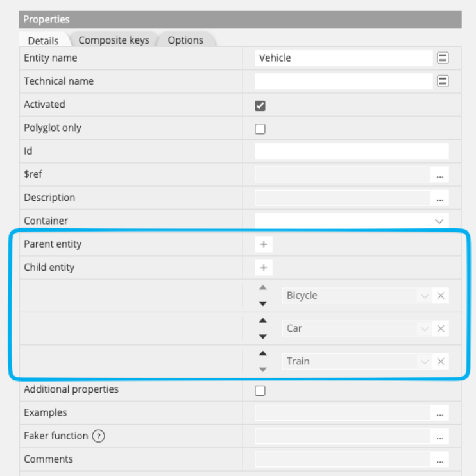Enable the Additional properties checkbox
Viewport: 476px width, 476px height.
click(260, 391)
